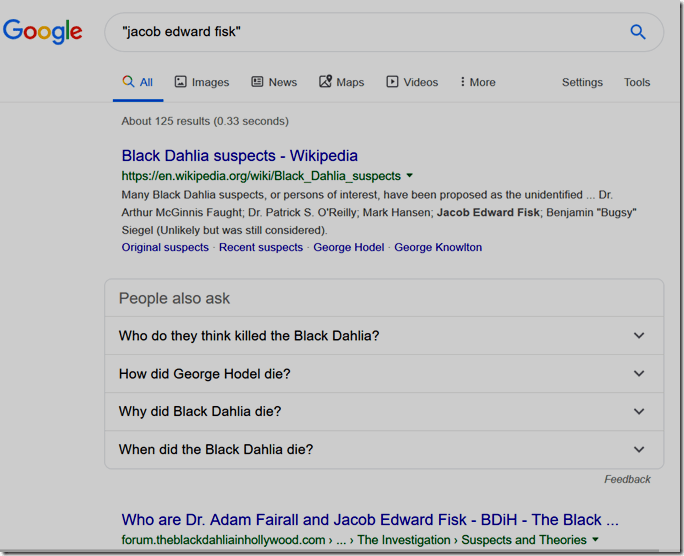
Task: Expand 'When did the Black Dahlia die?' question
Action: 384,450
